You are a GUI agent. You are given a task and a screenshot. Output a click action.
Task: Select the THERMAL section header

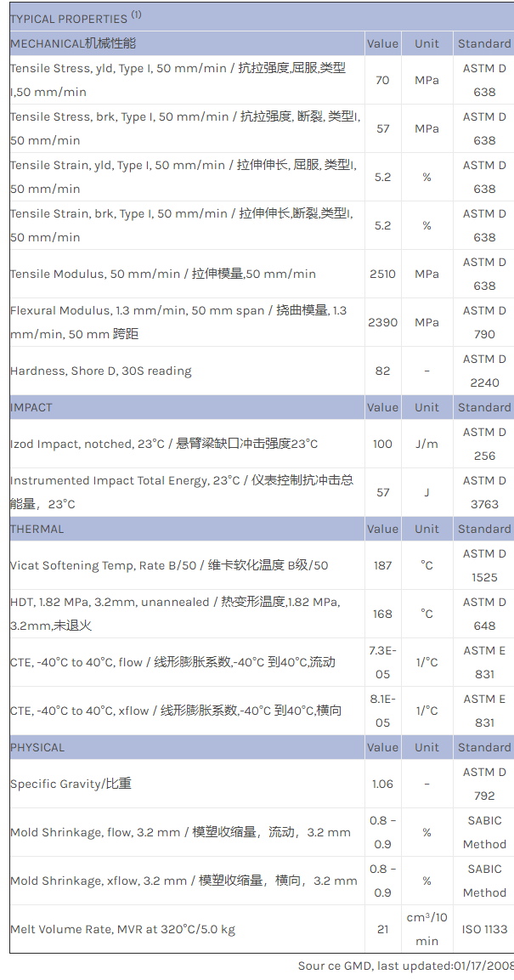click(x=37, y=529)
